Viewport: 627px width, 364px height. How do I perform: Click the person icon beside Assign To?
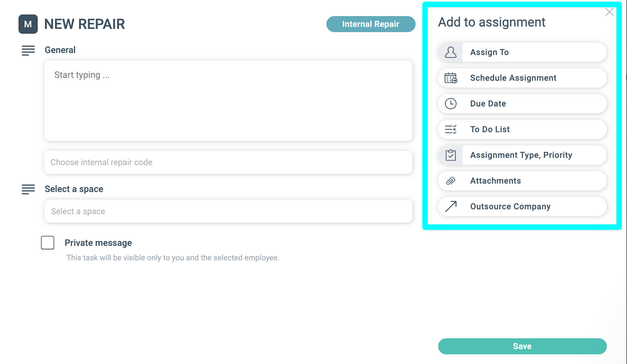point(451,52)
